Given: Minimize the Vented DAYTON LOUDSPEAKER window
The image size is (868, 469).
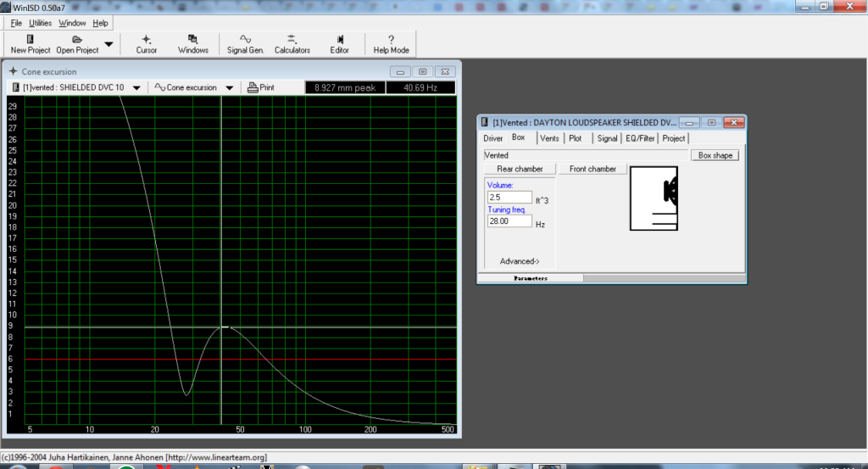Looking at the screenshot, I should click(x=689, y=122).
